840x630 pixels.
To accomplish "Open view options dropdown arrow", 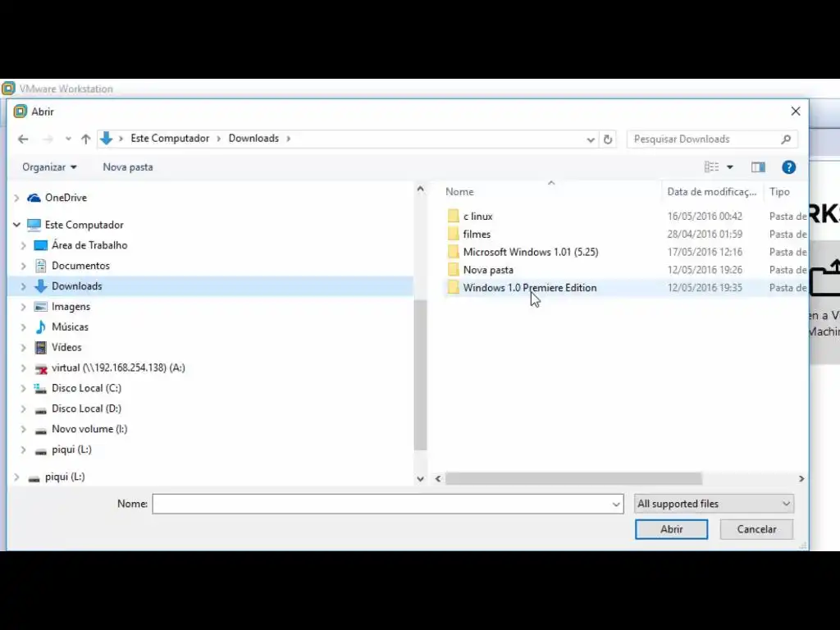I will pos(729,167).
